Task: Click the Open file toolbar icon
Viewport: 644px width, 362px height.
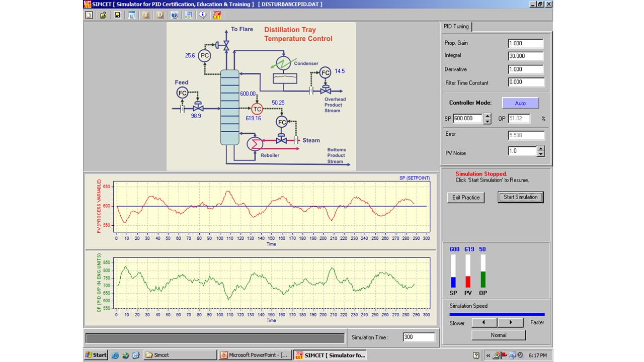Action: pyautogui.click(x=103, y=15)
